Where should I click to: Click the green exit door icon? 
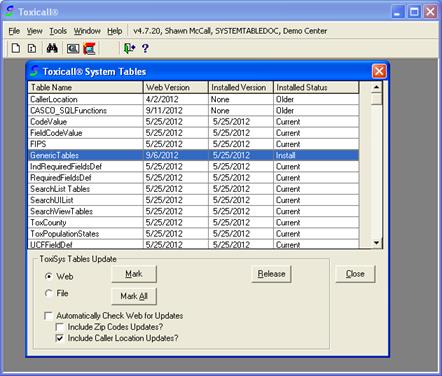coord(129,48)
